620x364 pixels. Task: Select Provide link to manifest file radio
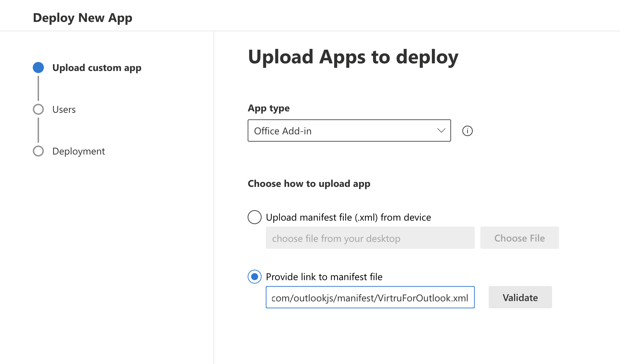click(x=255, y=277)
